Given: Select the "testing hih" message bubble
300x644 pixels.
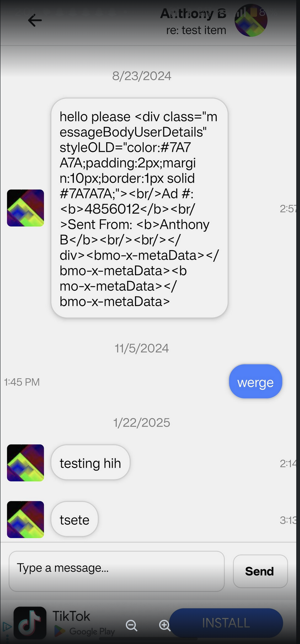Looking at the screenshot, I should pos(90,463).
